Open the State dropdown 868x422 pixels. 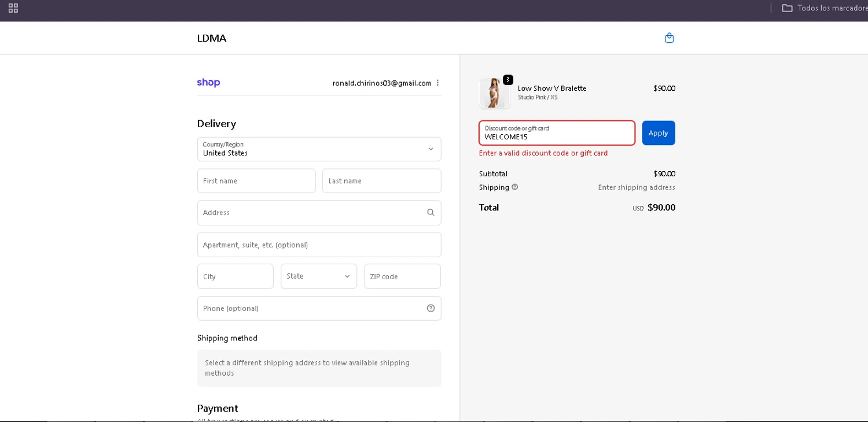pos(319,276)
